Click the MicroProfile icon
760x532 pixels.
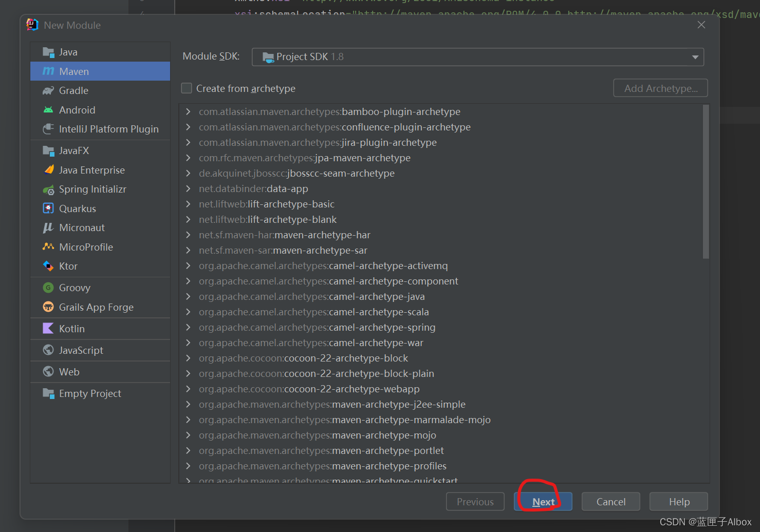(48, 247)
